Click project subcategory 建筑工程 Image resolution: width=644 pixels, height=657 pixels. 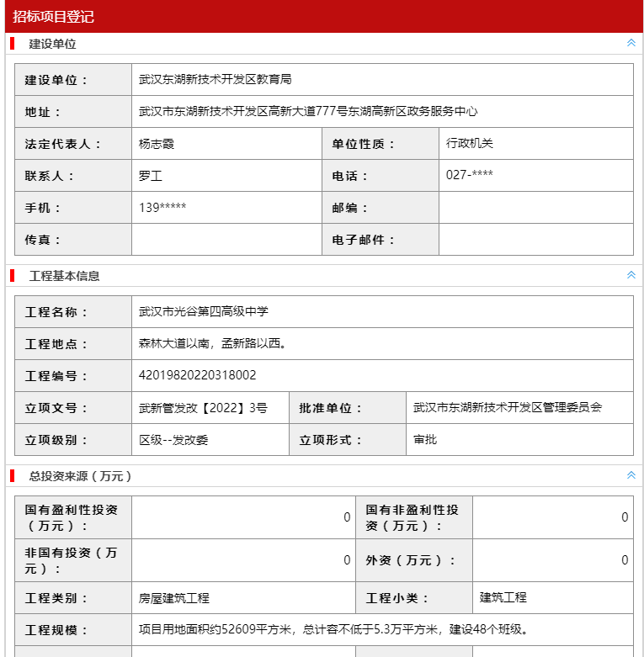503,597
